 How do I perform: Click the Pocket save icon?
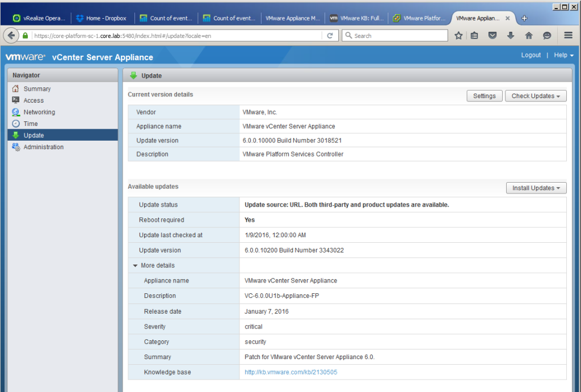click(x=492, y=36)
